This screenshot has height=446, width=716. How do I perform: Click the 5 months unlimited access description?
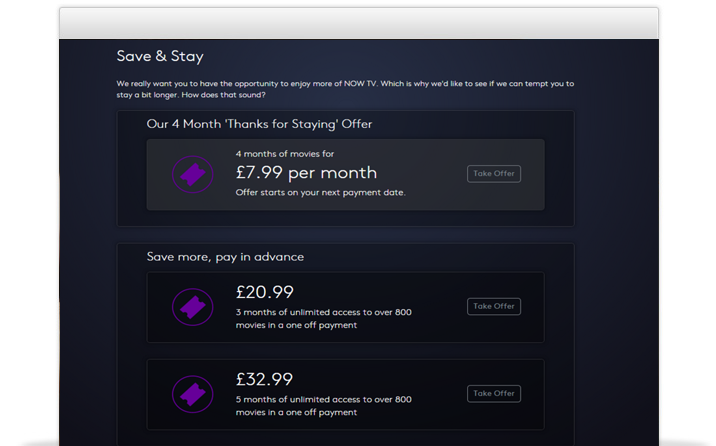tap(324, 406)
